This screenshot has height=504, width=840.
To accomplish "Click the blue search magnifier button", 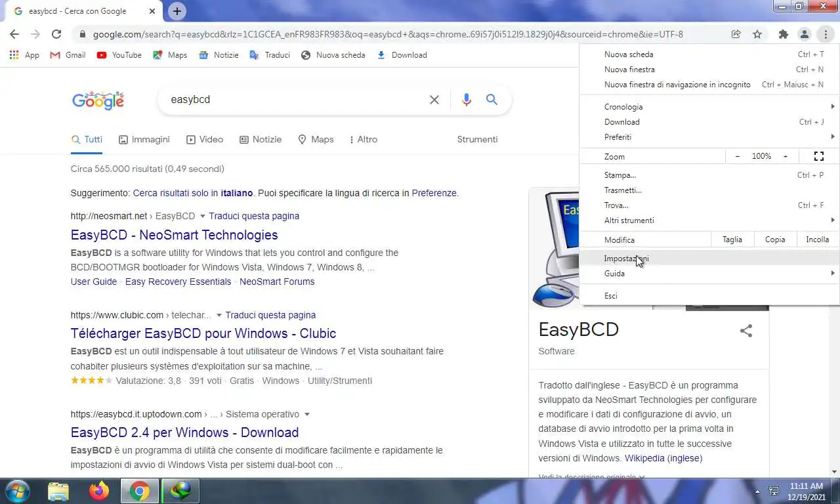I will tap(492, 100).
